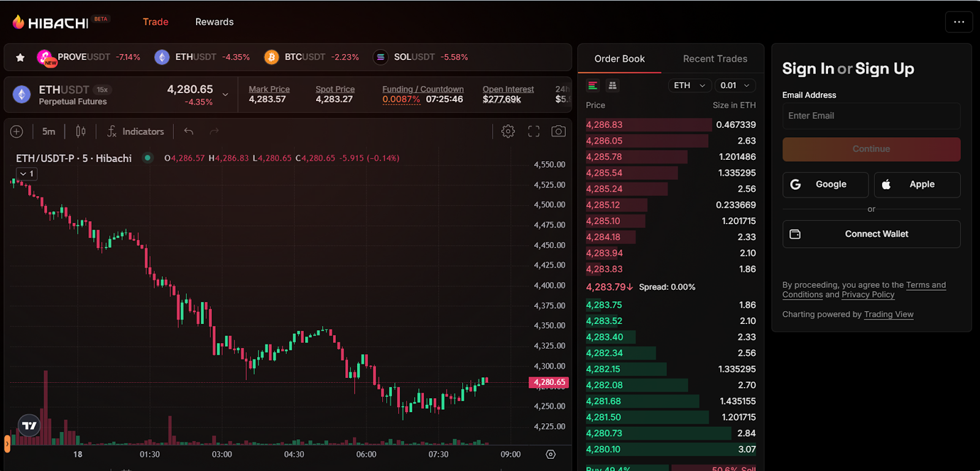Switch to the Recent Trades tab
This screenshot has width=980, height=471.
pos(715,59)
